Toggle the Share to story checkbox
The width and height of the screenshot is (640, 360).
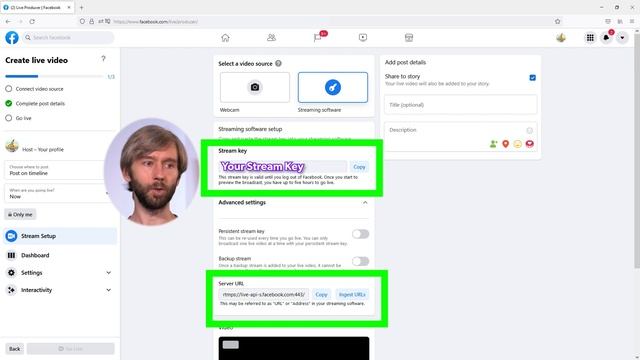[533, 78]
